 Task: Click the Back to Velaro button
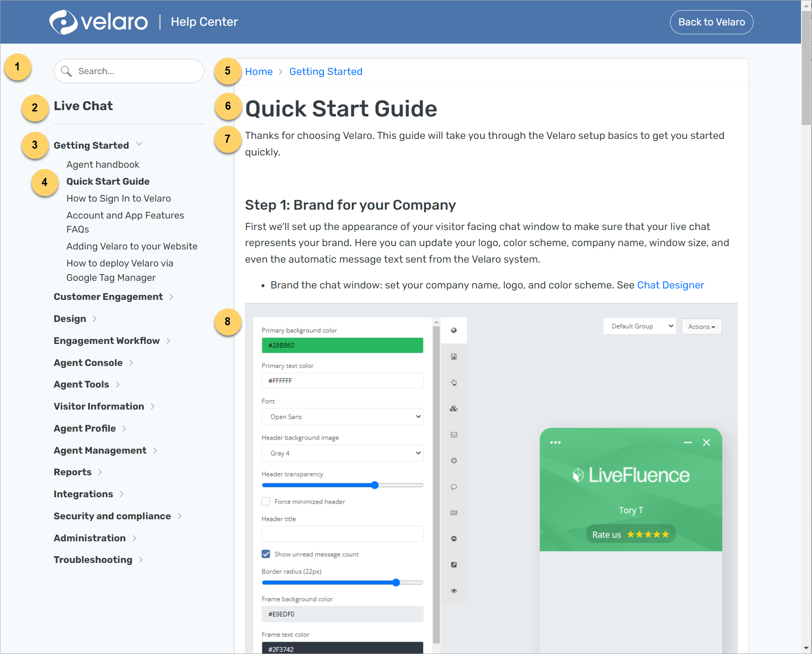pyautogui.click(x=711, y=22)
